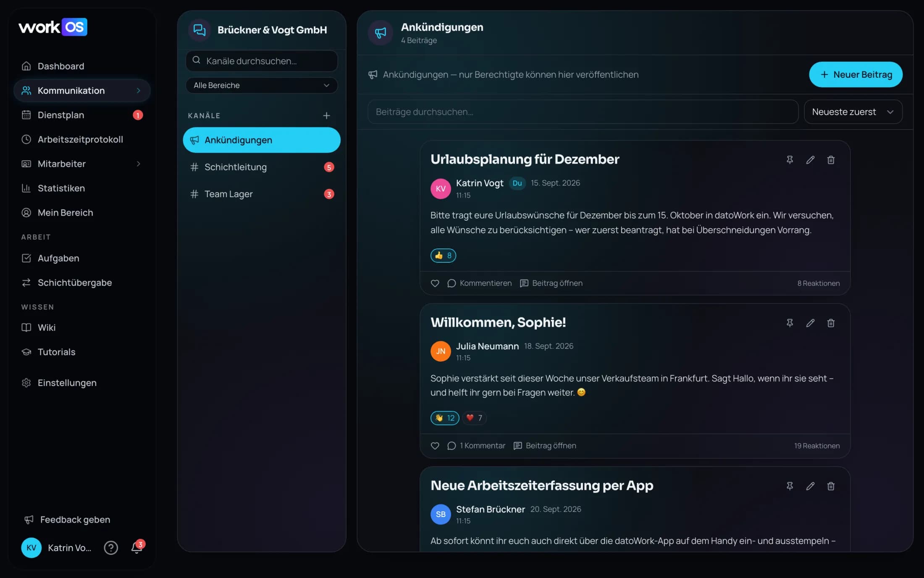Screen dimensions: 924x578
Task: Toggle waving hand reaction with 12 count
Action: pyautogui.click(x=445, y=418)
